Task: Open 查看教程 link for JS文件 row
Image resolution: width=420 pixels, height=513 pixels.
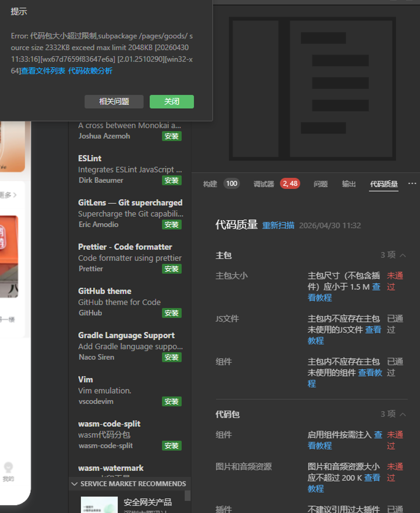Action: [x=316, y=340]
